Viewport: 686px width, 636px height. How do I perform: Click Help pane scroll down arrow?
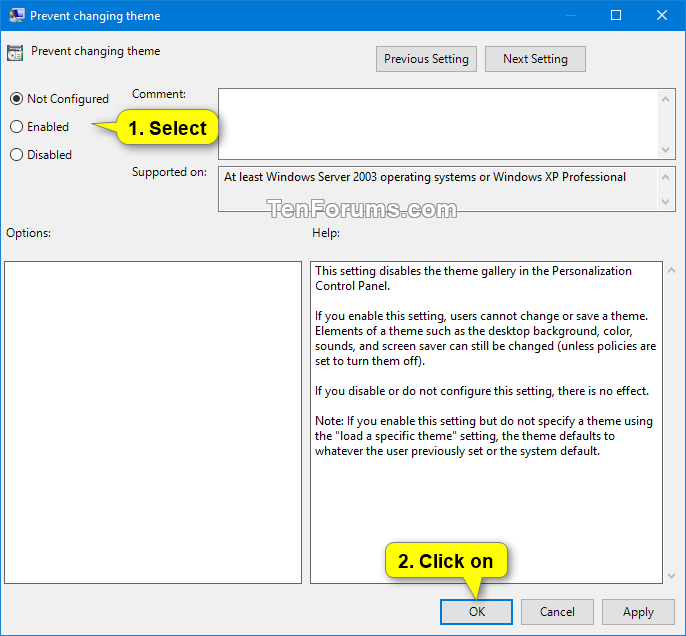(671, 576)
